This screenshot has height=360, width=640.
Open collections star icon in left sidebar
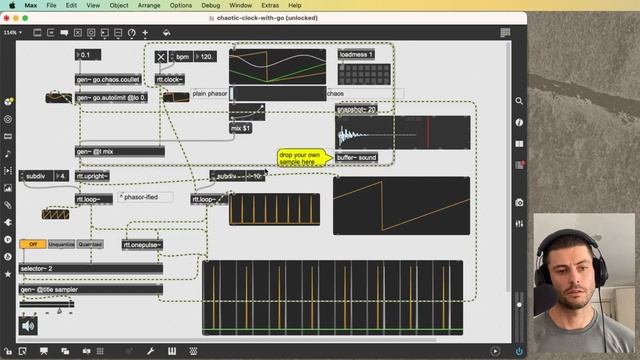pos(8,274)
